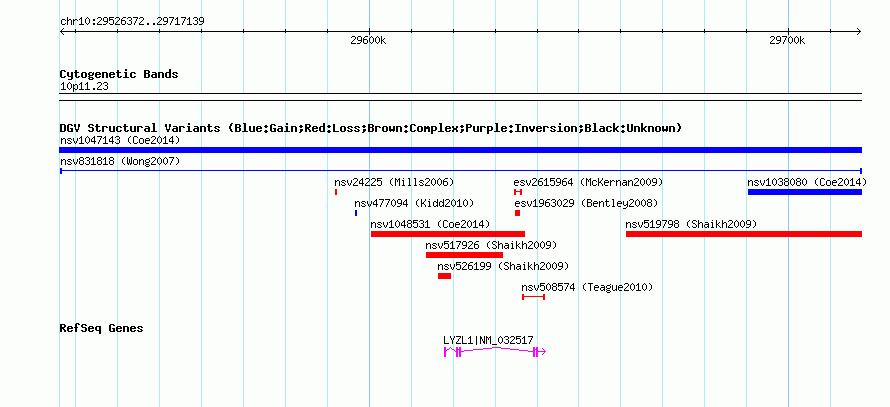Open the esv1963029 (Bentley2008) label

click(586, 203)
